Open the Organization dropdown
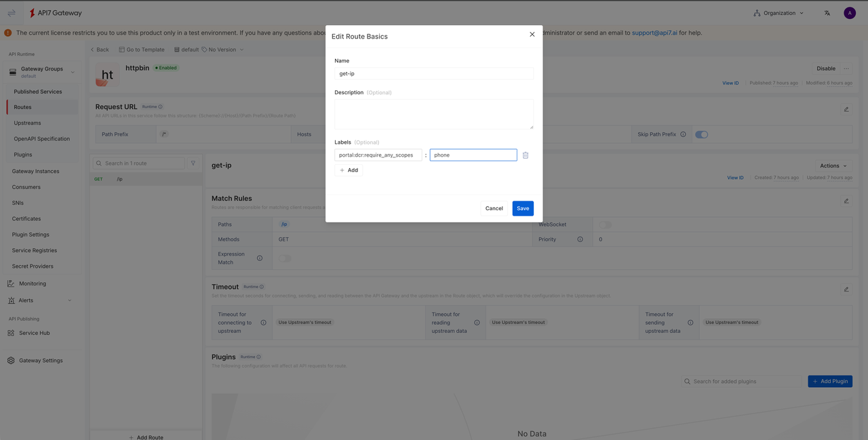868x440 pixels. click(x=778, y=13)
